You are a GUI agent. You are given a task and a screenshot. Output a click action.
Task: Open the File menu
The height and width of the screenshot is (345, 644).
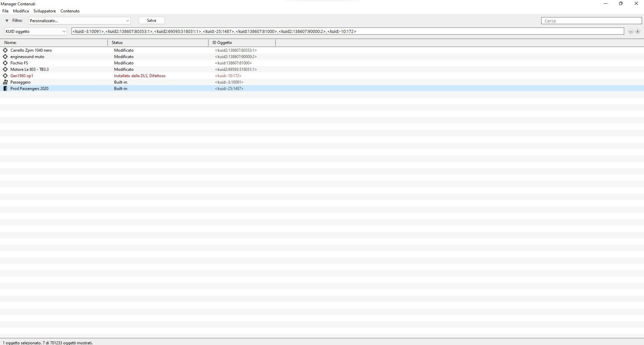tap(5, 11)
